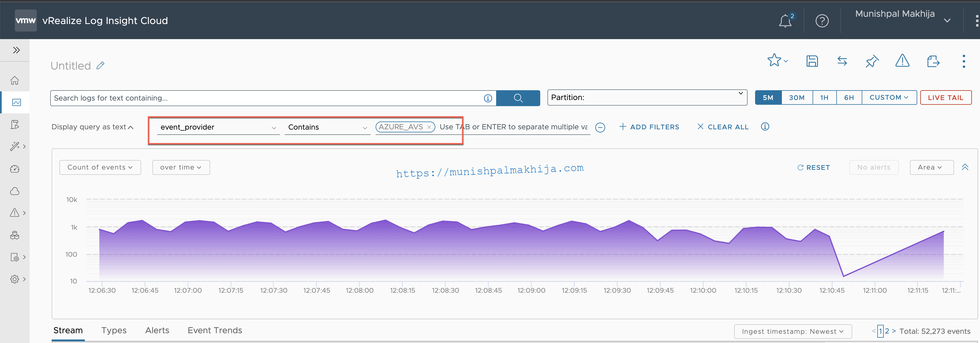Viewport: 980px width, 343px height.
Task: Edit the Untitled query name pencil
Action: tap(100, 65)
